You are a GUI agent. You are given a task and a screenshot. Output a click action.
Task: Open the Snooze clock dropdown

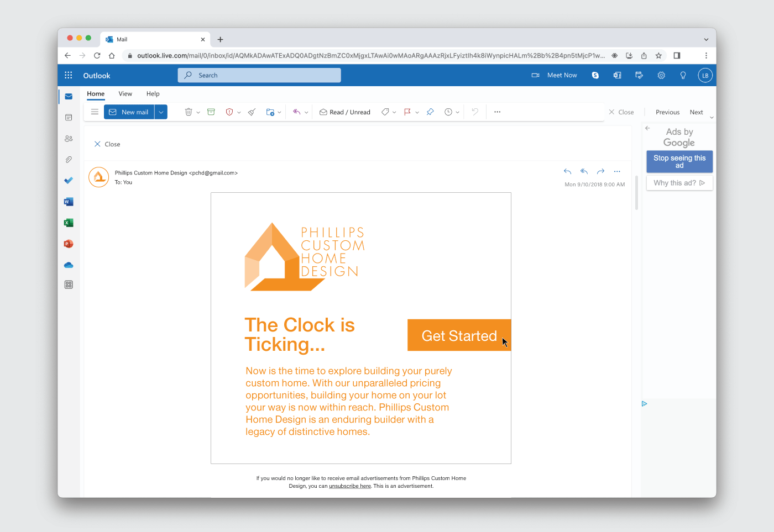tap(457, 112)
